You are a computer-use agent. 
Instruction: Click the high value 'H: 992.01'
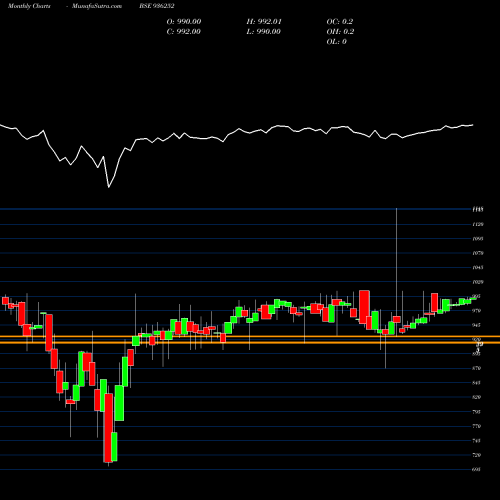[264, 22]
